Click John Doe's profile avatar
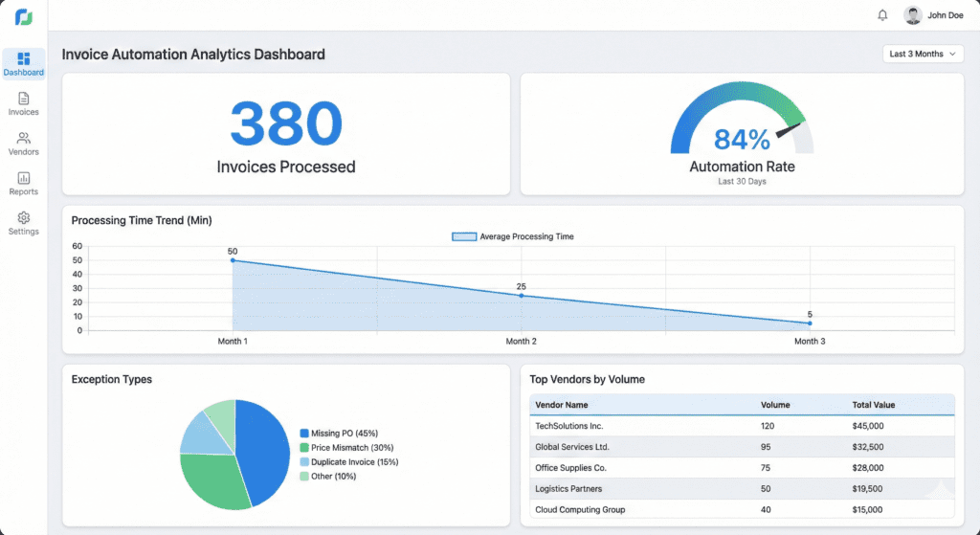Image resolution: width=980 pixels, height=535 pixels. click(x=913, y=15)
